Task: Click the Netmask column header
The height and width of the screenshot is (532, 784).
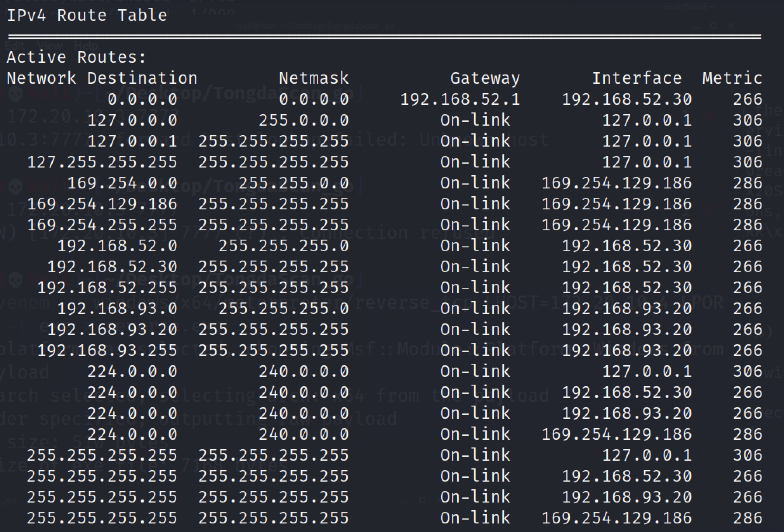Action: 314,78
